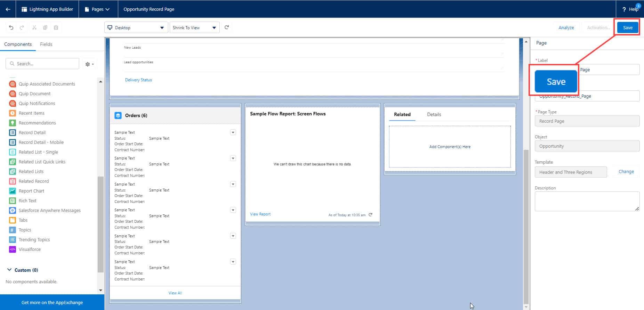Open the components settings gear
Viewport: 644px width, 310px height.
tap(89, 64)
